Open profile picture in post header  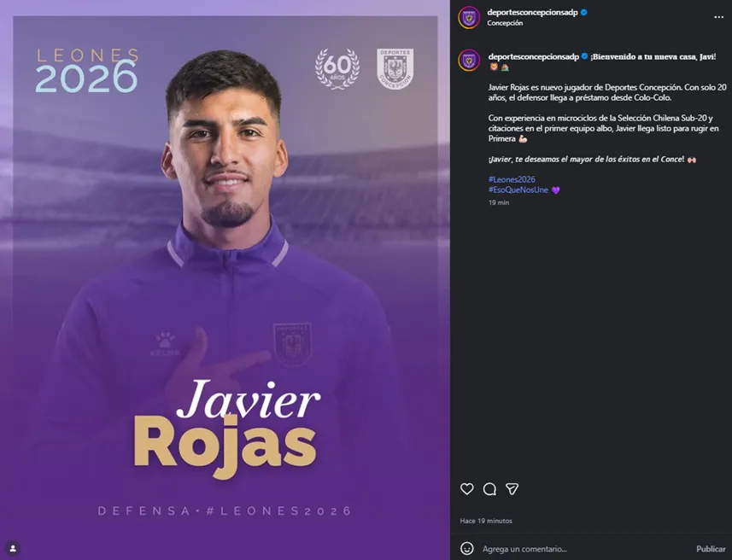(469, 18)
